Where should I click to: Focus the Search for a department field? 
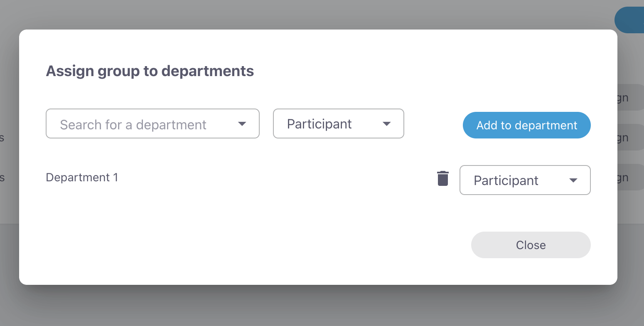pyautogui.click(x=141, y=124)
